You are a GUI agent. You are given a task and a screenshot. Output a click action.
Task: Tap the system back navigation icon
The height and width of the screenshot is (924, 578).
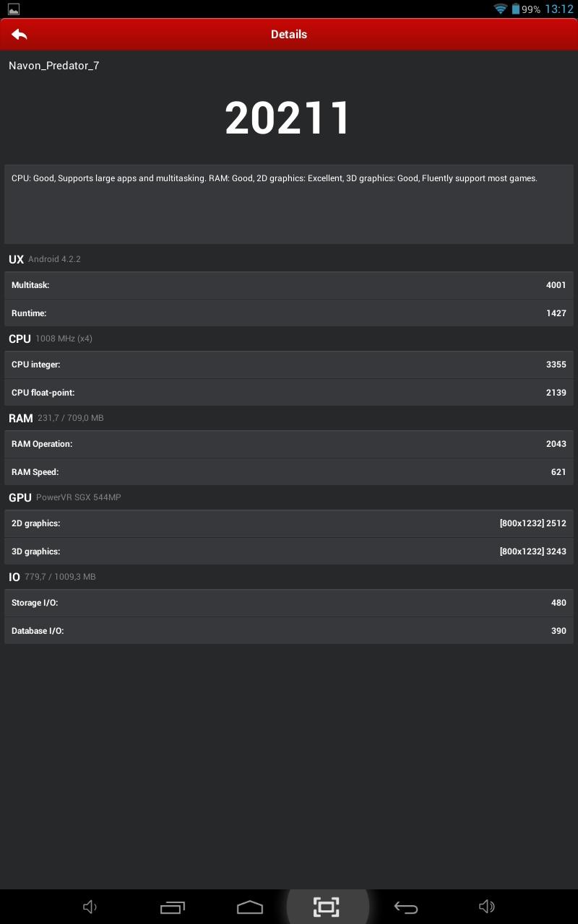(x=405, y=907)
